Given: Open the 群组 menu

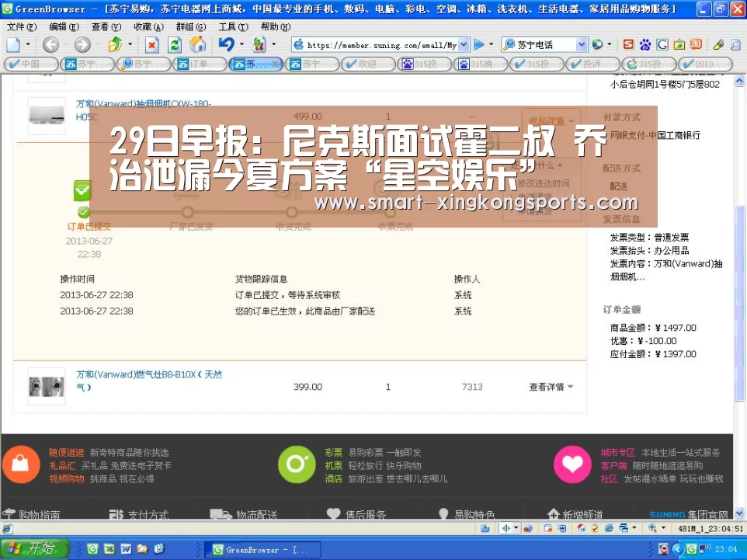Looking at the screenshot, I should [x=190, y=26].
